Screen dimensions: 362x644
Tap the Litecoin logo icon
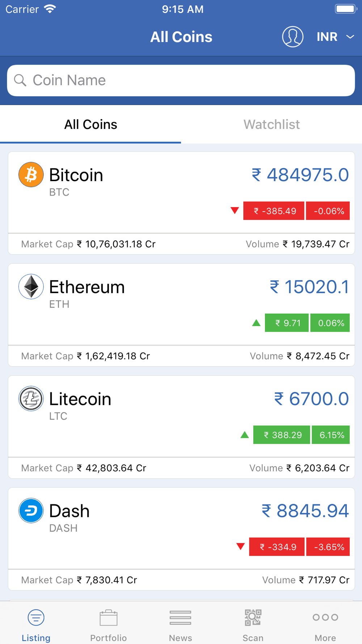click(x=31, y=398)
